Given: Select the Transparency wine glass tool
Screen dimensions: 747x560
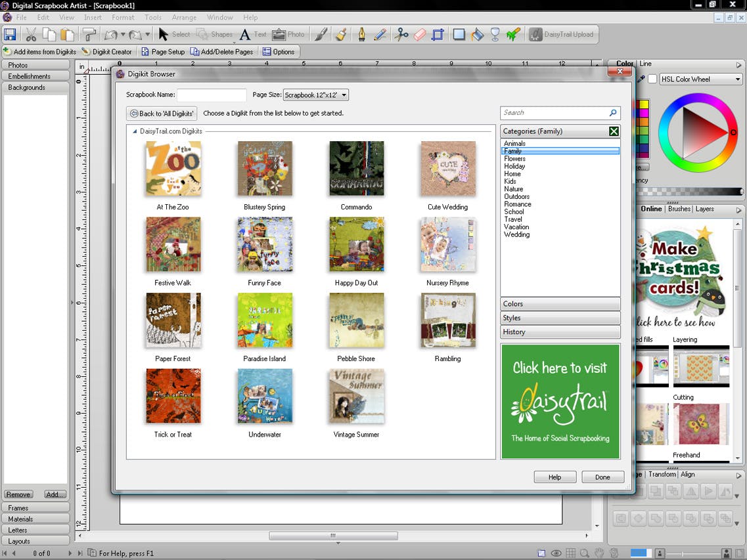Looking at the screenshot, I should (495, 34).
